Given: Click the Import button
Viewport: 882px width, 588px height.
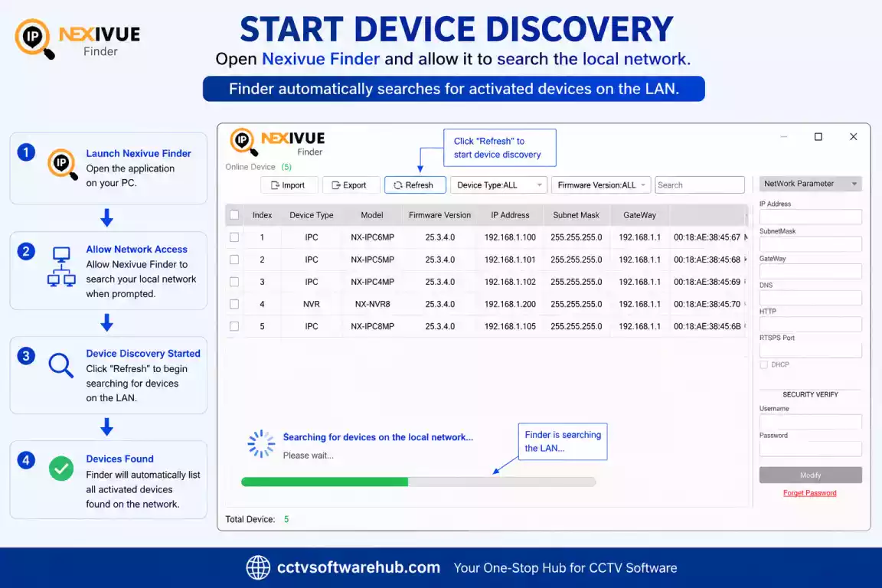Looking at the screenshot, I should point(289,185).
